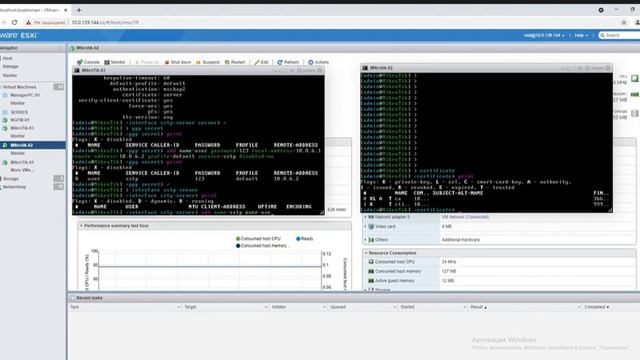The width and height of the screenshot is (640, 360).
Task: Select ManagerPC-01 virtual machine
Action: click(x=25, y=95)
